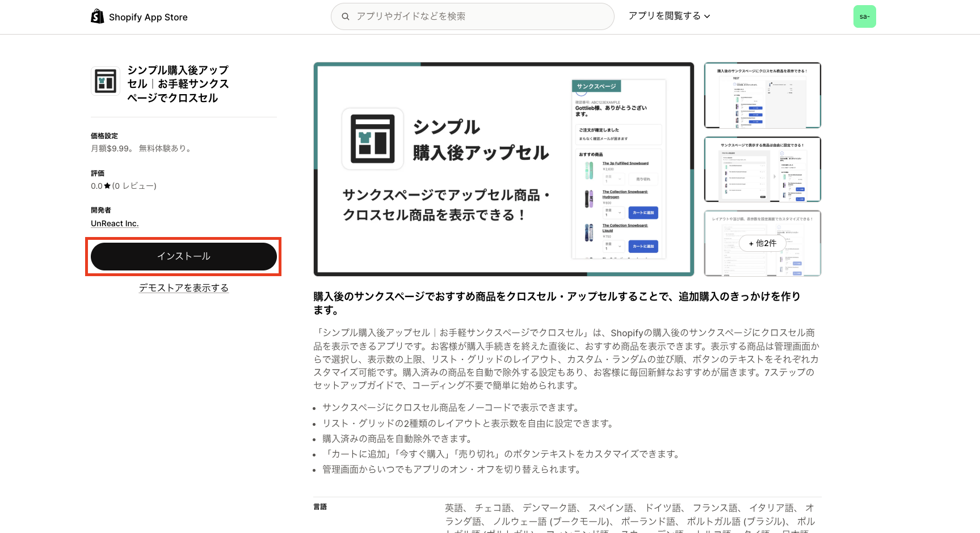Open the second small screenshot thumbnail
980x533 pixels.
point(762,169)
